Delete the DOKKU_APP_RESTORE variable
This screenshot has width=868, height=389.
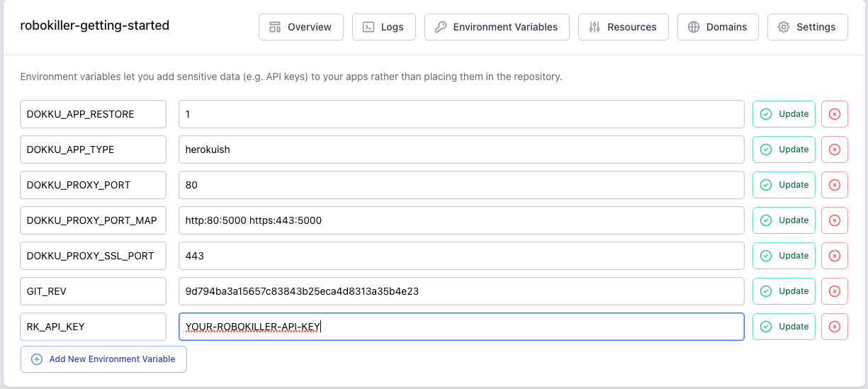click(x=834, y=114)
